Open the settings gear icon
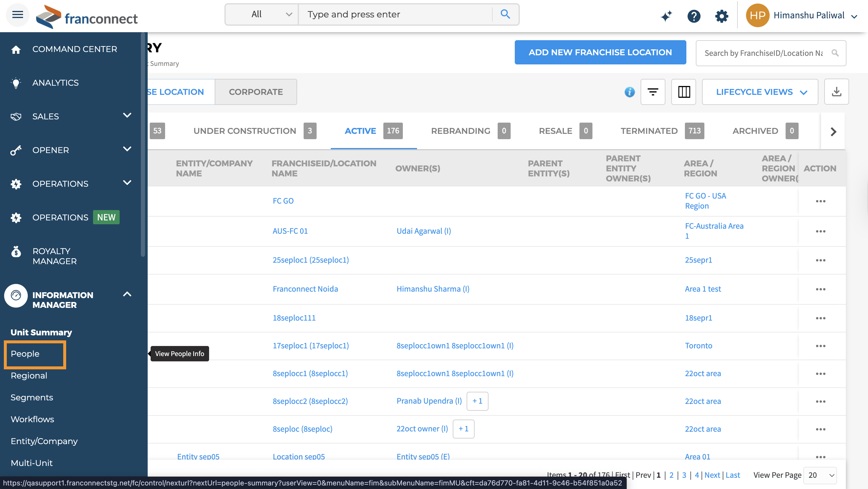The height and width of the screenshot is (489, 868). click(x=722, y=16)
